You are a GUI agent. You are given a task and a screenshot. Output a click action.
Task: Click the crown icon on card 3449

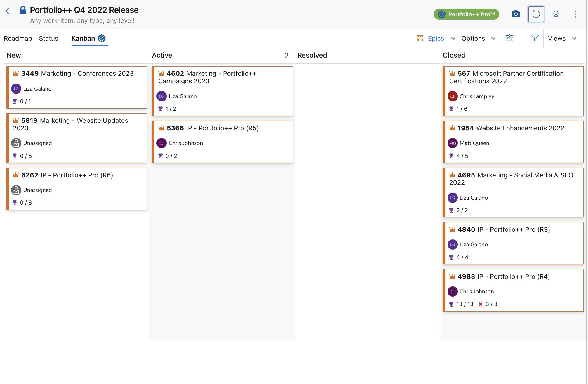pos(15,73)
